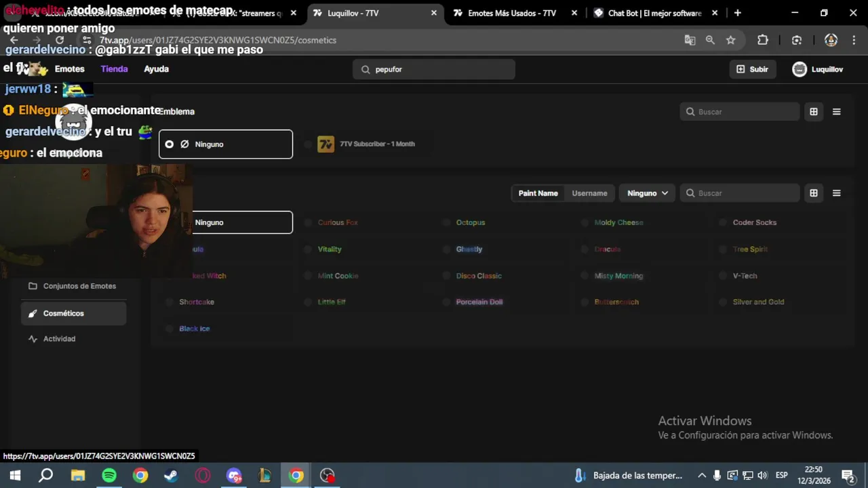Select the V-Tech paint
Image resolution: width=868 pixels, height=488 pixels.
(x=745, y=276)
